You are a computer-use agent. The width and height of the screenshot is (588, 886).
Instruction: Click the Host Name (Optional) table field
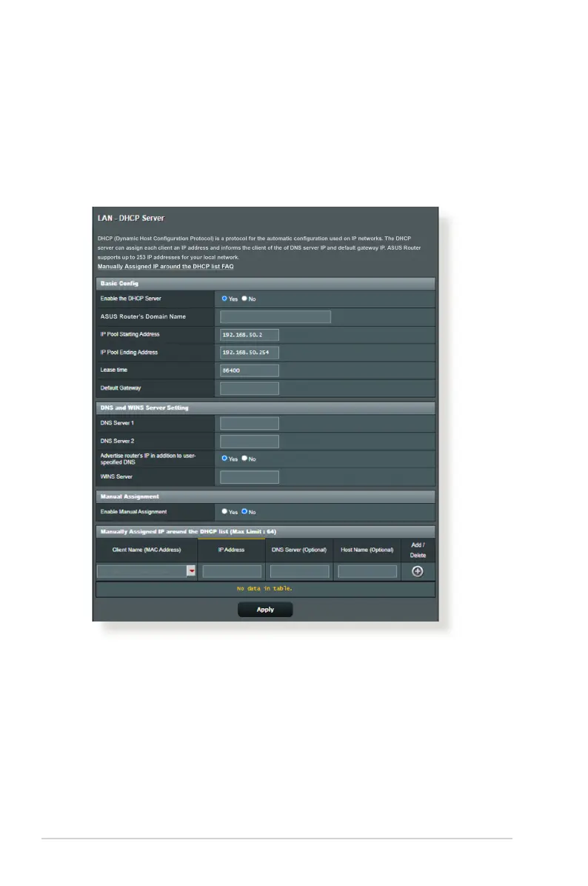[367, 572]
